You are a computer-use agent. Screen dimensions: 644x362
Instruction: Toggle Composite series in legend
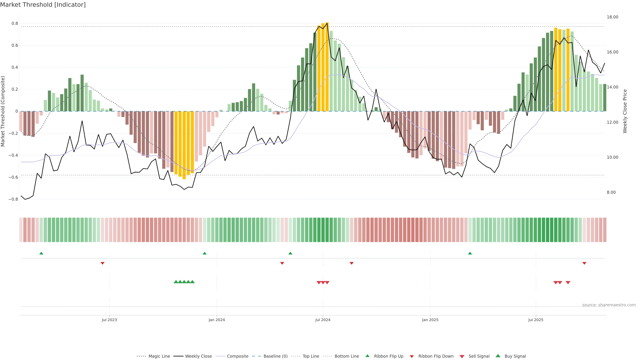(237, 356)
